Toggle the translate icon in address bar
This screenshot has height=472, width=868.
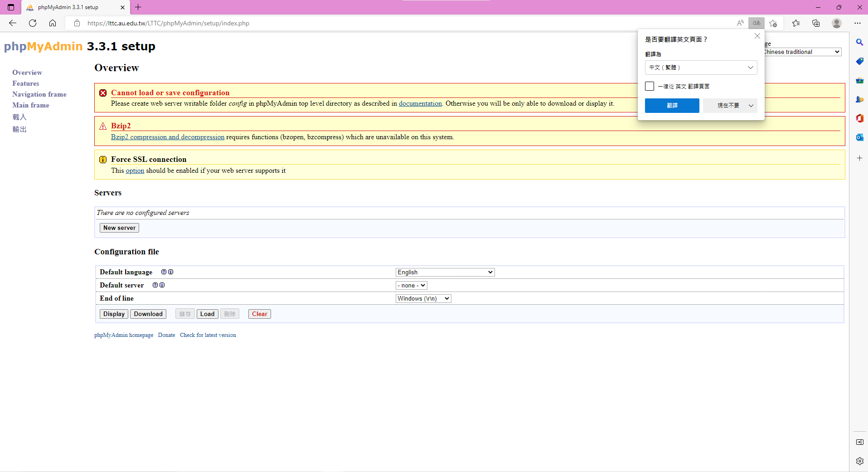pyautogui.click(x=756, y=23)
